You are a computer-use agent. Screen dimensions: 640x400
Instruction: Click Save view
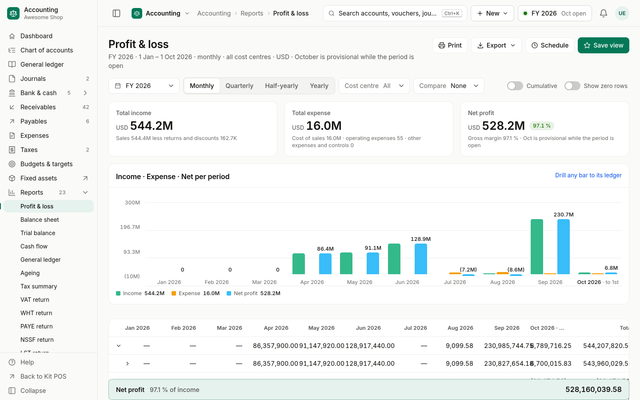coord(603,45)
